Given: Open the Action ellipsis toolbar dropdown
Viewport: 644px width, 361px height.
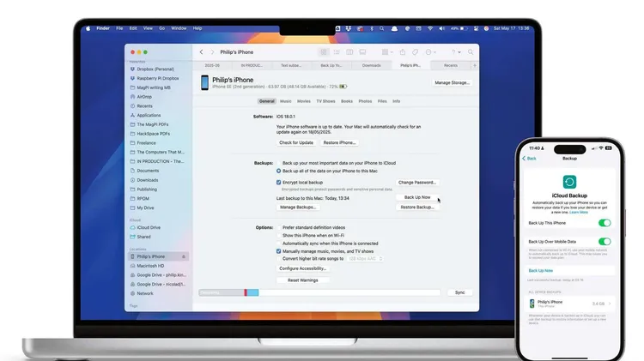Looking at the screenshot, I should pos(430,52).
